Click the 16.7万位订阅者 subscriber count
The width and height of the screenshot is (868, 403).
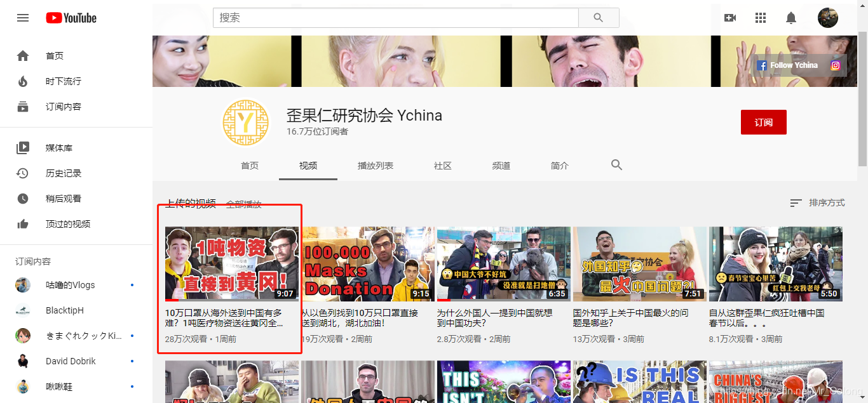pos(317,131)
